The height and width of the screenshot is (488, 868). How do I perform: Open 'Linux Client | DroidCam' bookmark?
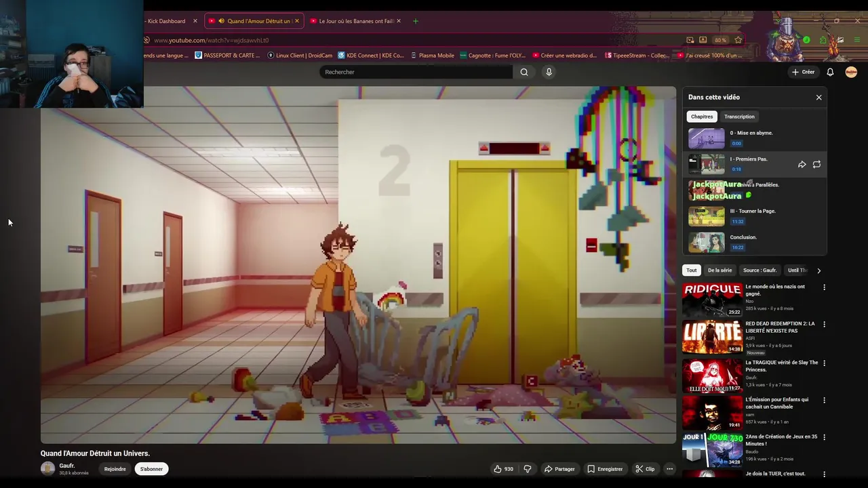coord(300,56)
